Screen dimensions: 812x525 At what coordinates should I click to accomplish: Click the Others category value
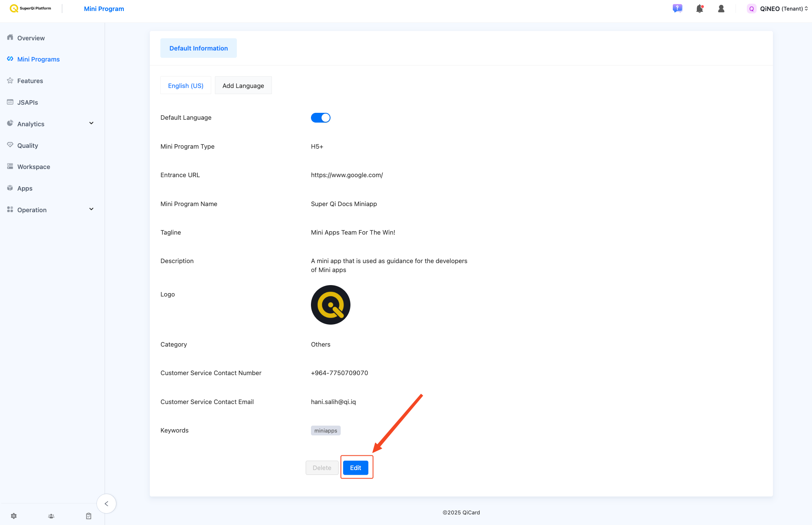pyautogui.click(x=321, y=344)
